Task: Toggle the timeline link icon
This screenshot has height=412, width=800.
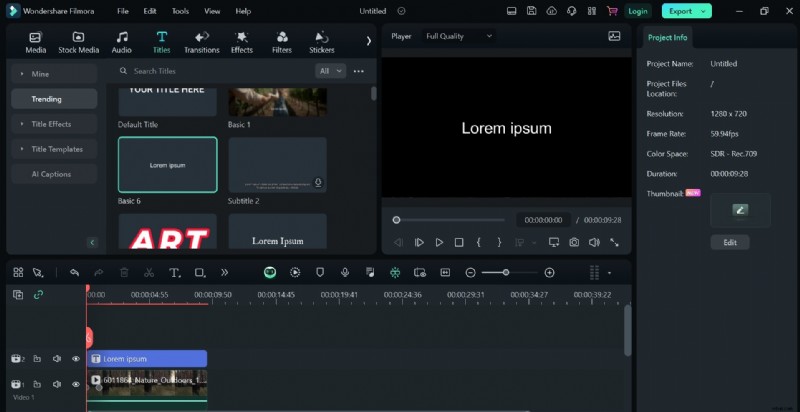Action: [x=38, y=295]
